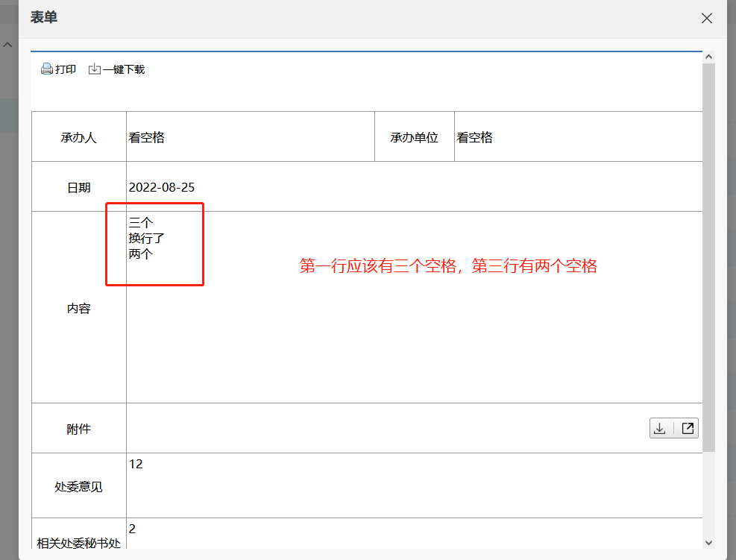Screen dimensions: 736x560
Task: Select the date 2022-08-25
Action: pyautogui.click(x=162, y=187)
